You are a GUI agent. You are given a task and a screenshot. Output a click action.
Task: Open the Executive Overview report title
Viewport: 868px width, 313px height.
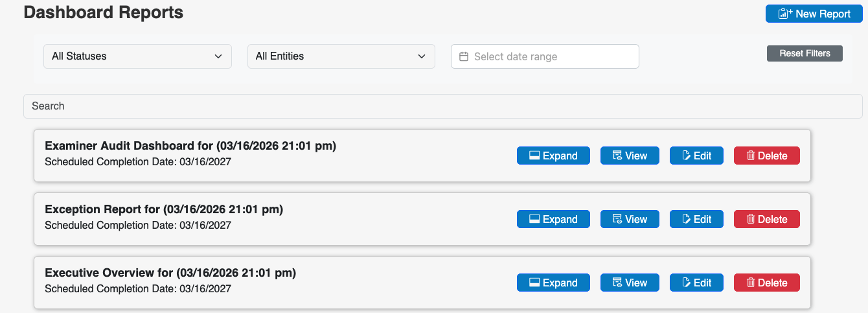point(170,273)
